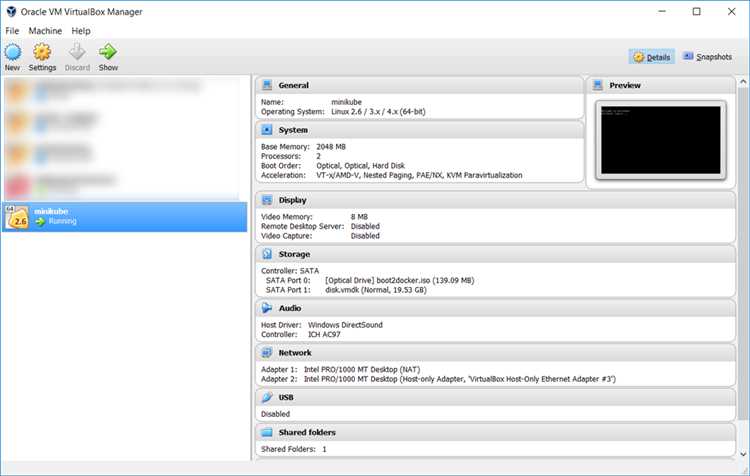
Task: Open the Storage section header link
Action: [x=294, y=254]
